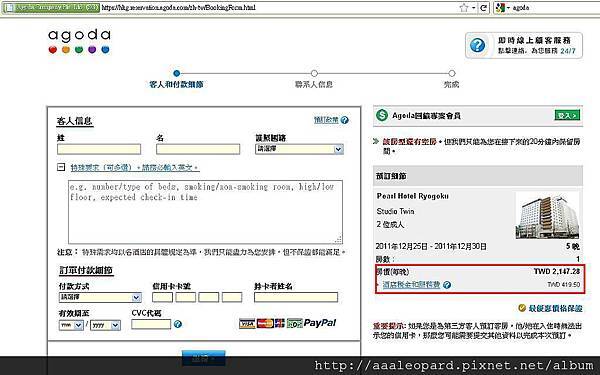Open expiry month dropdown

(71, 325)
